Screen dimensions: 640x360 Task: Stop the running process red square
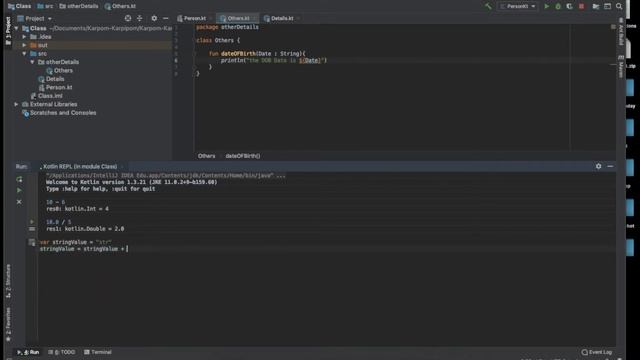(581, 6)
